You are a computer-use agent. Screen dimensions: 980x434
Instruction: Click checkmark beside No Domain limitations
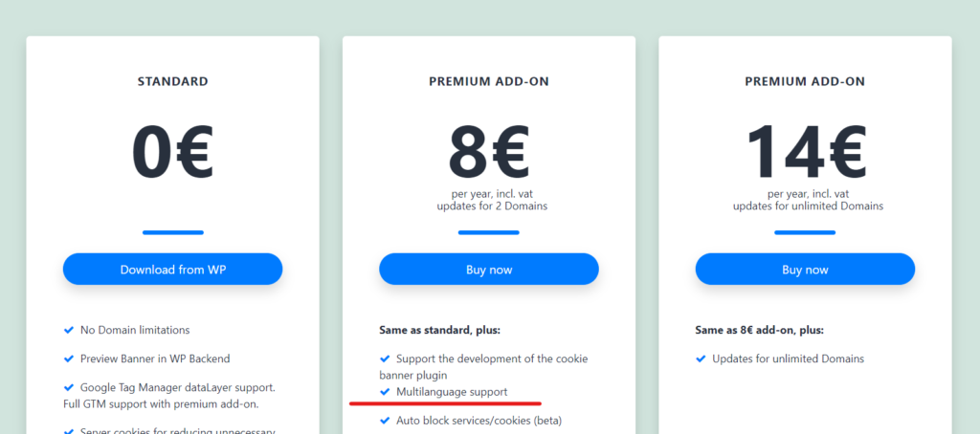pyautogui.click(x=69, y=330)
